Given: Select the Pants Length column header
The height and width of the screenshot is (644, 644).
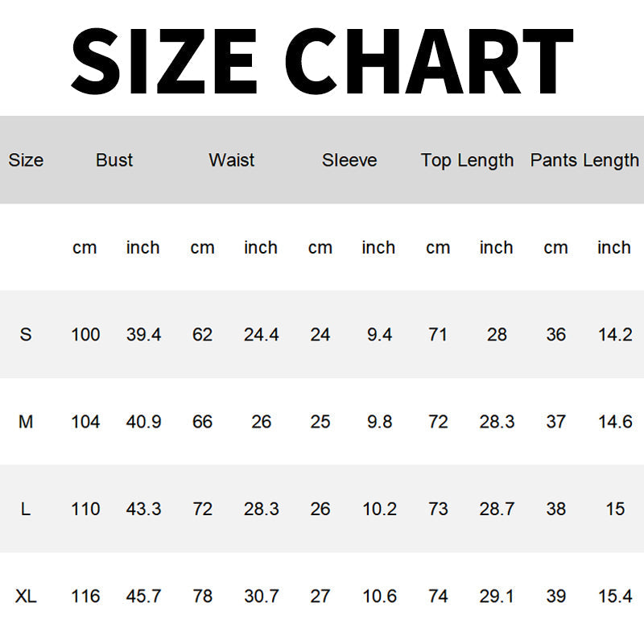Looking at the screenshot, I should [x=584, y=160].
